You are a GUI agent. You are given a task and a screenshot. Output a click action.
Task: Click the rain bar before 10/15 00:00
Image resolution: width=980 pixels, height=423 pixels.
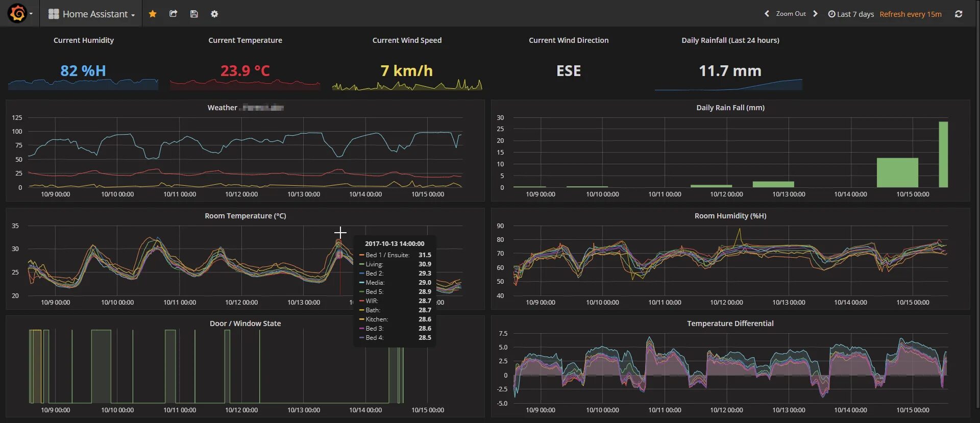[897, 172]
